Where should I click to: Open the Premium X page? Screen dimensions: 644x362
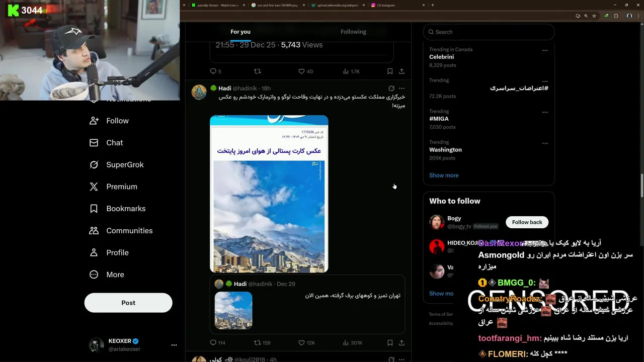pyautogui.click(x=113, y=187)
